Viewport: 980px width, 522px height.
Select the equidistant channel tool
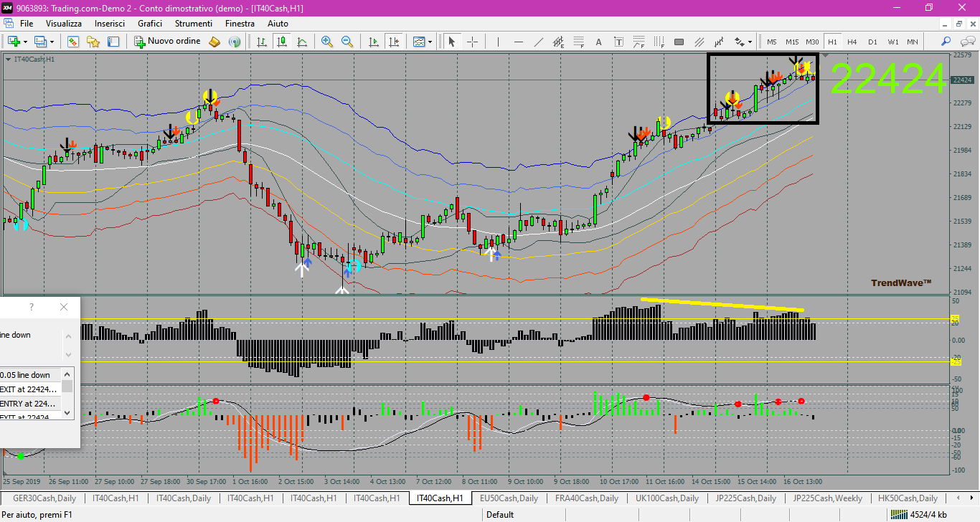(x=559, y=42)
